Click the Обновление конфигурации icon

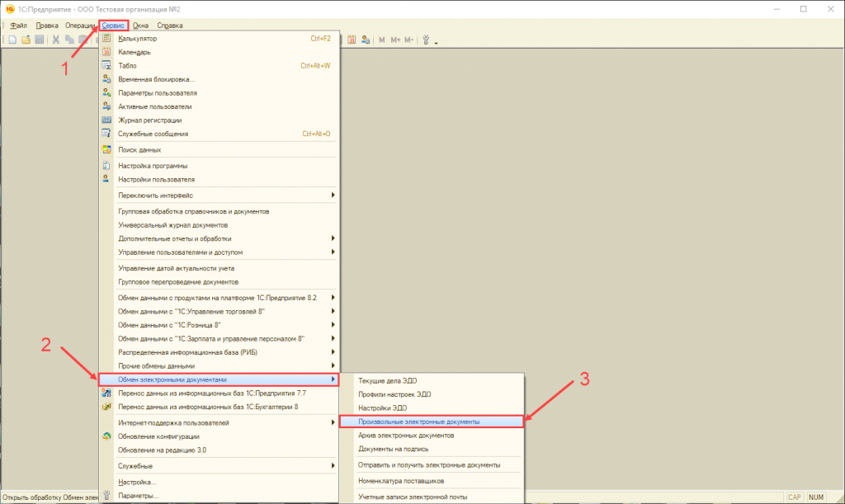coord(106,436)
